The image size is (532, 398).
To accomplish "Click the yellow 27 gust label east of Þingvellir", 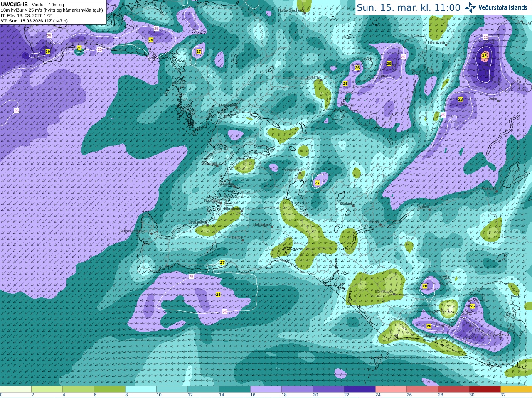I will (318, 183).
